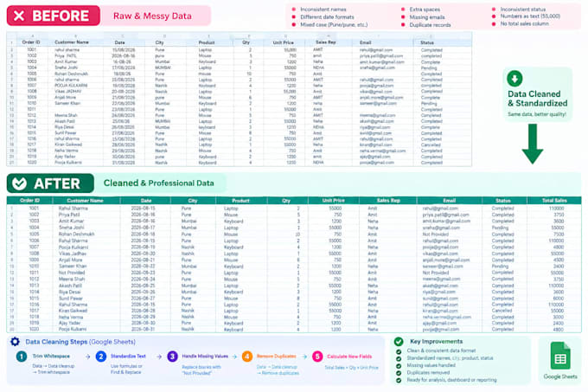Click the checkmark icon in the AFTER badge

coord(19,183)
